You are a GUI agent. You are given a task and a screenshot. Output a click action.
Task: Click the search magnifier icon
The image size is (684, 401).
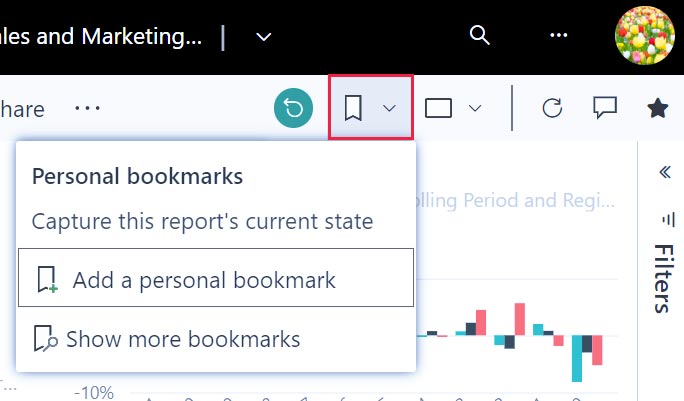(x=479, y=35)
